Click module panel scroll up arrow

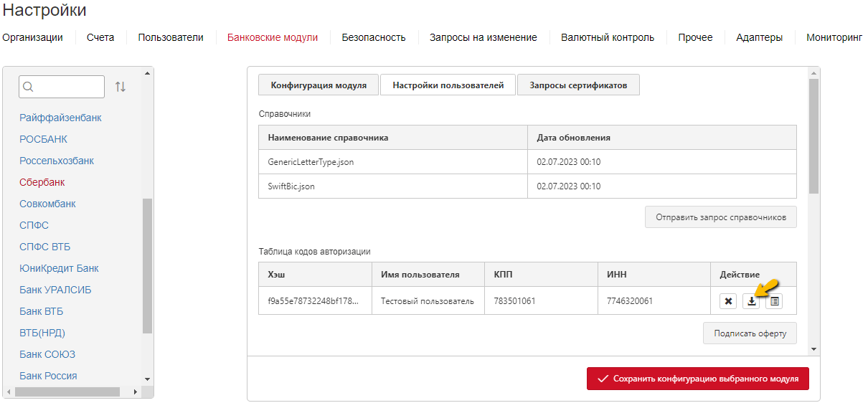[x=813, y=72]
